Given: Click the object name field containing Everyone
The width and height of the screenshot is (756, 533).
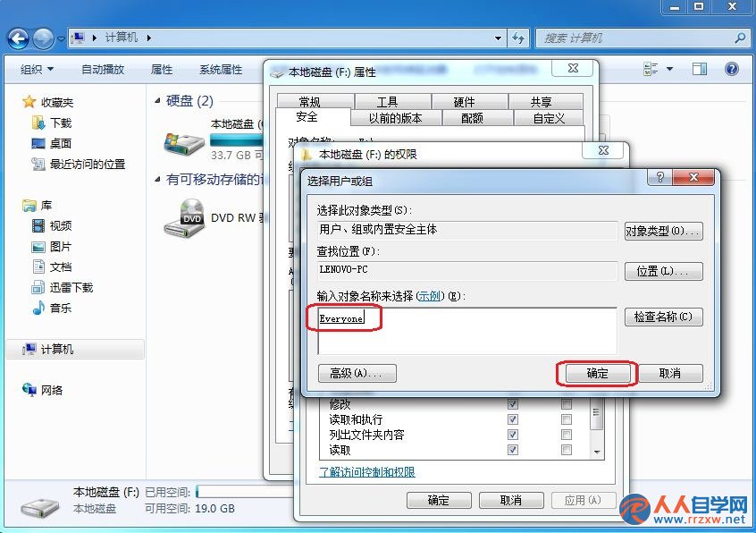Looking at the screenshot, I should (x=467, y=331).
